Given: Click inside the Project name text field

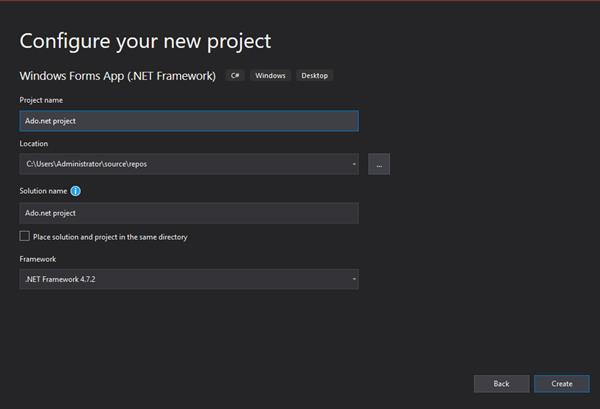Looking at the screenshot, I should click(188, 121).
